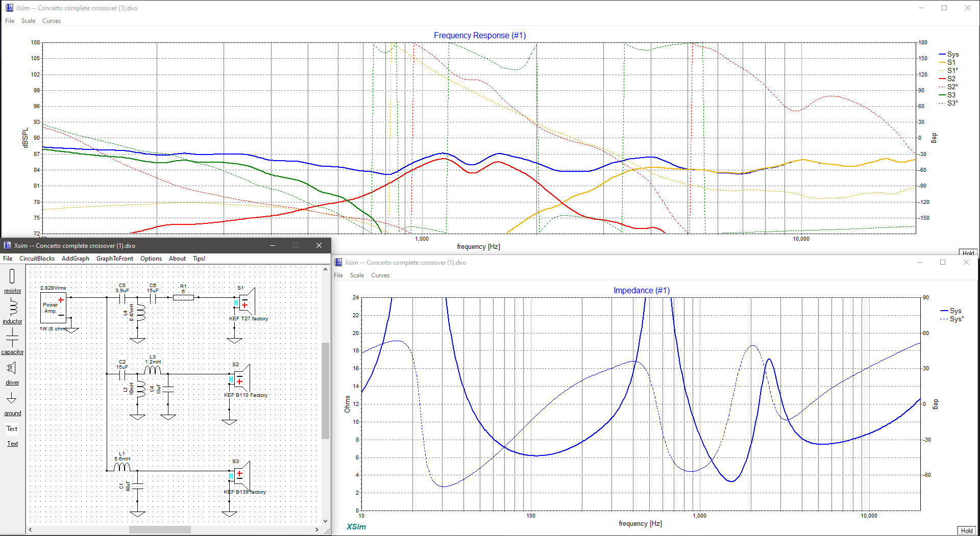Click Xsim icon in Impedance window title
Screen dimensions: 980x536
[x=338, y=262]
